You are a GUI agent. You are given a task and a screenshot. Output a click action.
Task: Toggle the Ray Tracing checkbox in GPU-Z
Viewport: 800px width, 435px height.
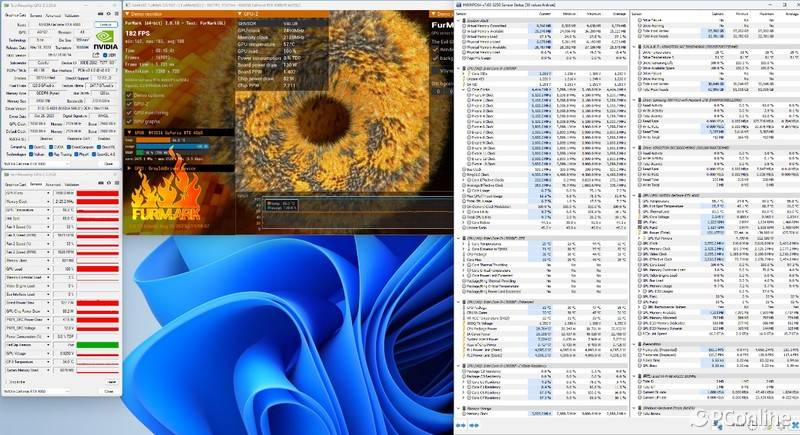coord(51,154)
